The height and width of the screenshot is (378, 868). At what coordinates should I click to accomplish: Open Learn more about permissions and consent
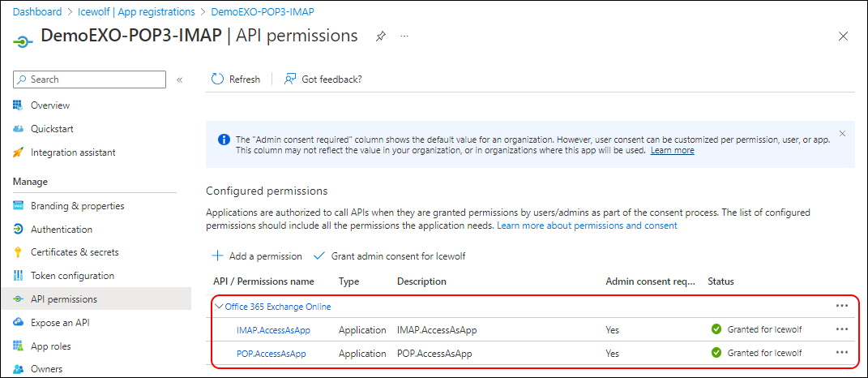point(588,226)
